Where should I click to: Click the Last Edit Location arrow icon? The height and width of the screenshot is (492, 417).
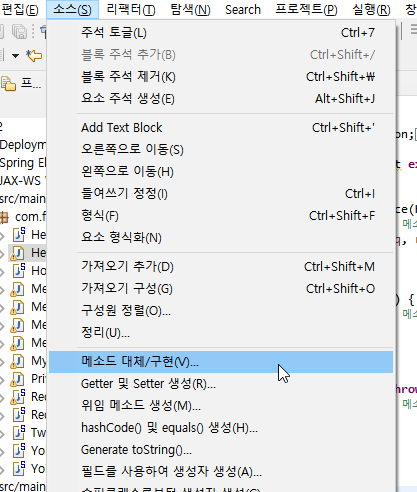pos(34,55)
